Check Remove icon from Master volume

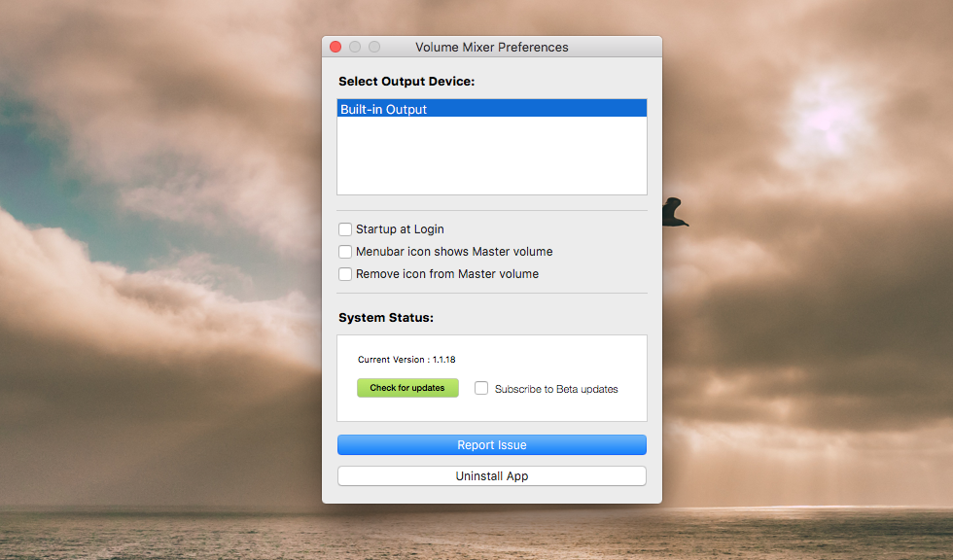(x=345, y=274)
